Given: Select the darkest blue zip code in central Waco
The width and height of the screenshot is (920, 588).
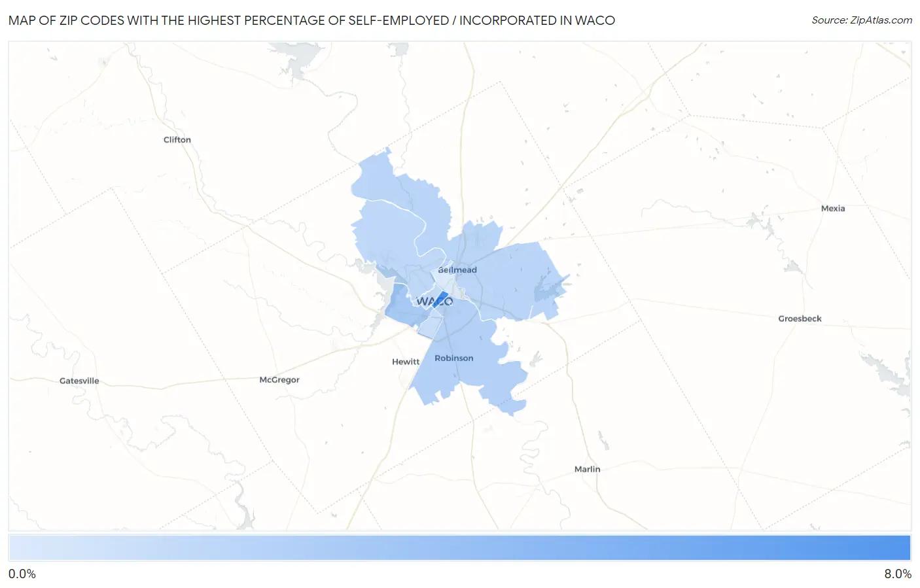Looking at the screenshot, I should tap(442, 300).
